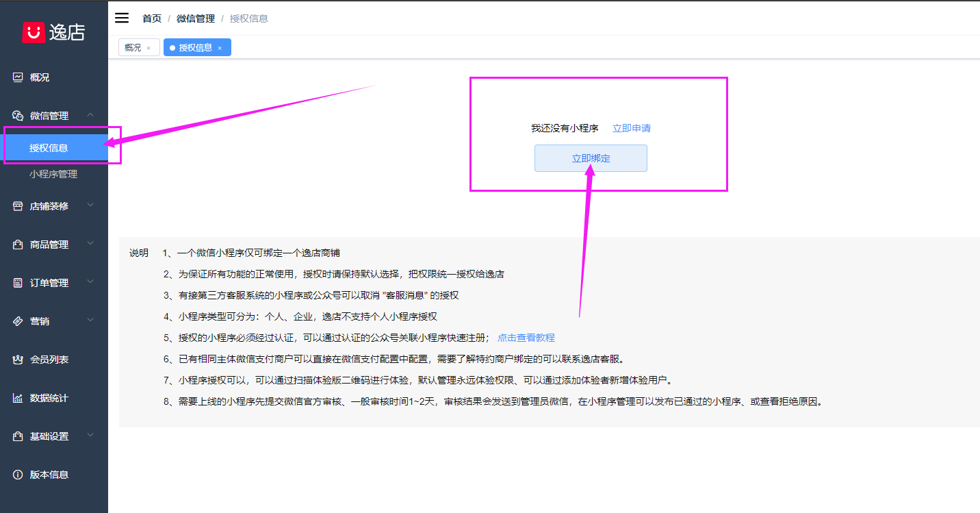
Task: Expand the 基础设置 menu chevron
Action: [91, 436]
